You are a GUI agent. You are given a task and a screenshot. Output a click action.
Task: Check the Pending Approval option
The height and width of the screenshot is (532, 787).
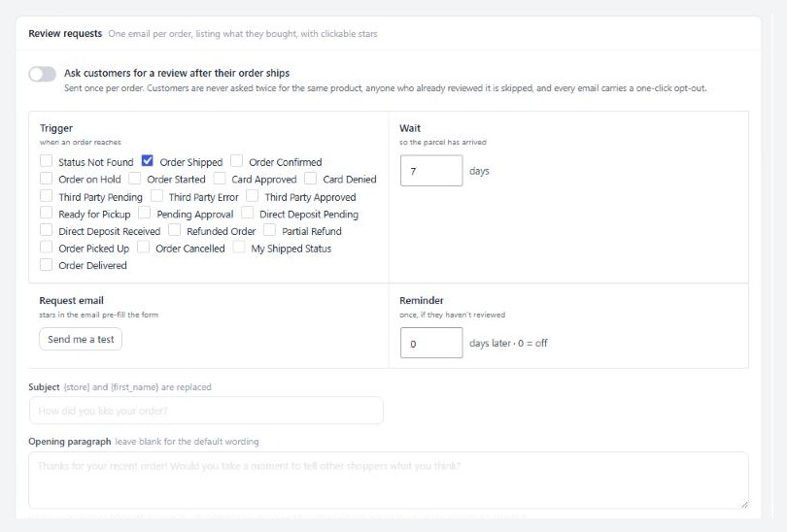(x=145, y=213)
